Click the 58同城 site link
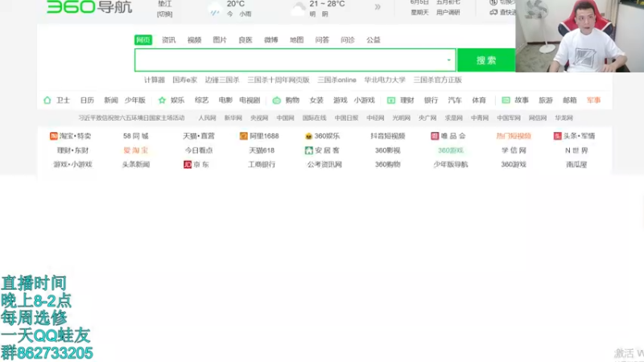The image size is (644, 362). [x=135, y=136]
